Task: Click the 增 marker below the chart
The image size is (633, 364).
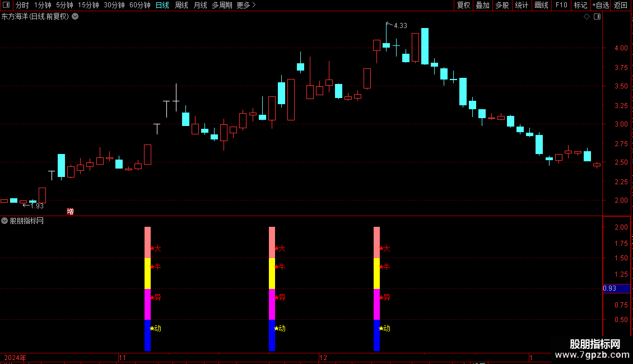Action: click(70, 212)
